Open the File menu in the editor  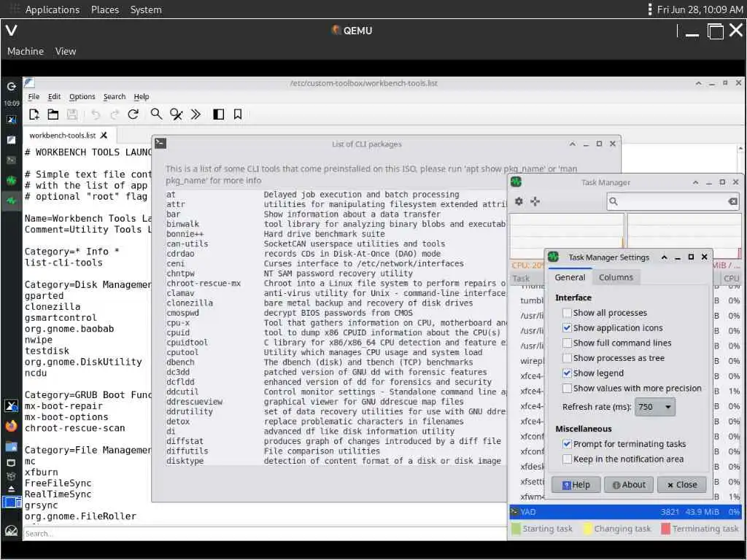(x=34, y=97)
